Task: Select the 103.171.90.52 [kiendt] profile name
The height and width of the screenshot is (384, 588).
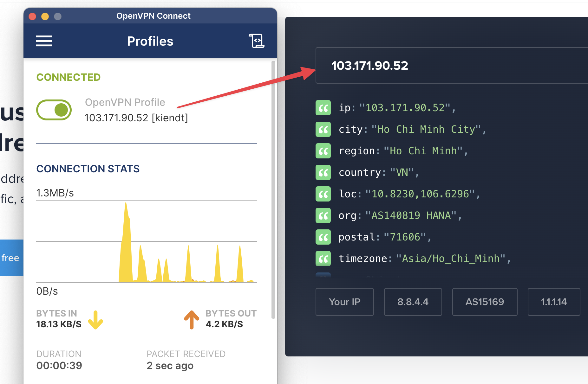Action: (x=136, y=118)
